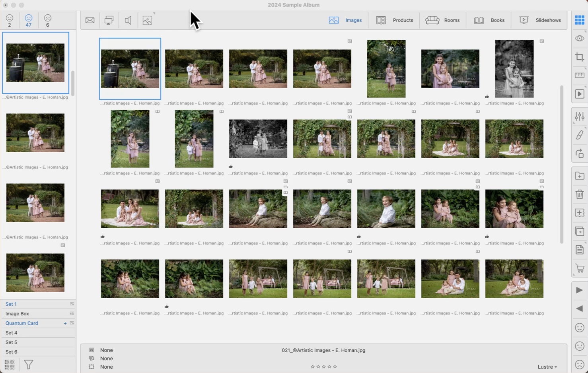This screenshot has height=373, width=588.
Task: Open the Lustre paper finish dropdown
Action: coord(547,367)
